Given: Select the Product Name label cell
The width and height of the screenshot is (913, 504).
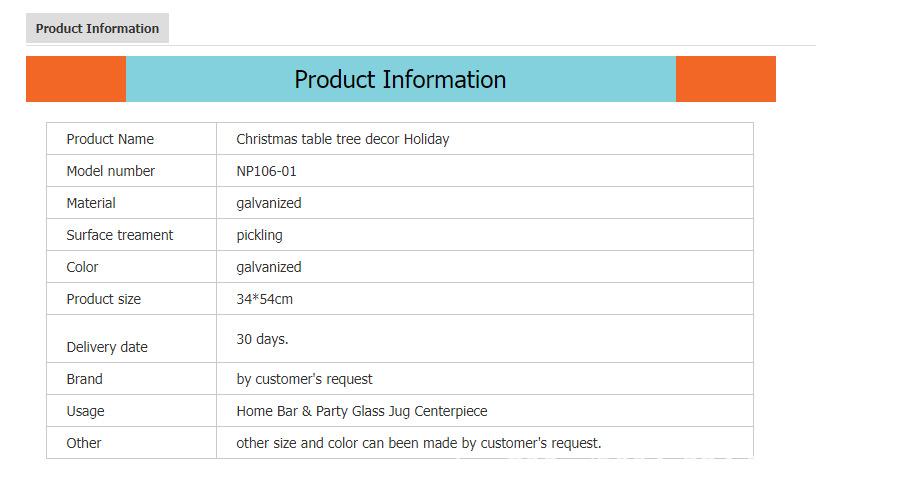Looking at the screenshot, I should point(110,139).
